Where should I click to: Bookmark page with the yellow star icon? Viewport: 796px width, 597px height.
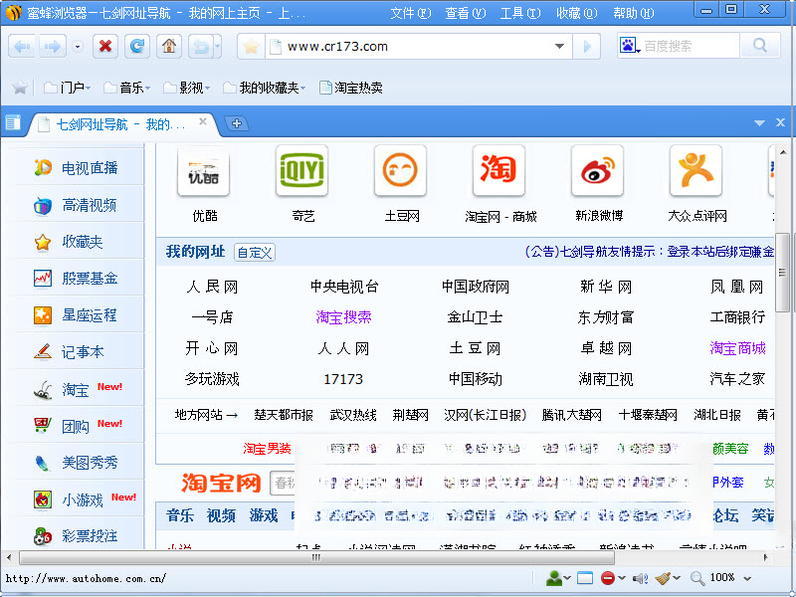click(251, 47)
